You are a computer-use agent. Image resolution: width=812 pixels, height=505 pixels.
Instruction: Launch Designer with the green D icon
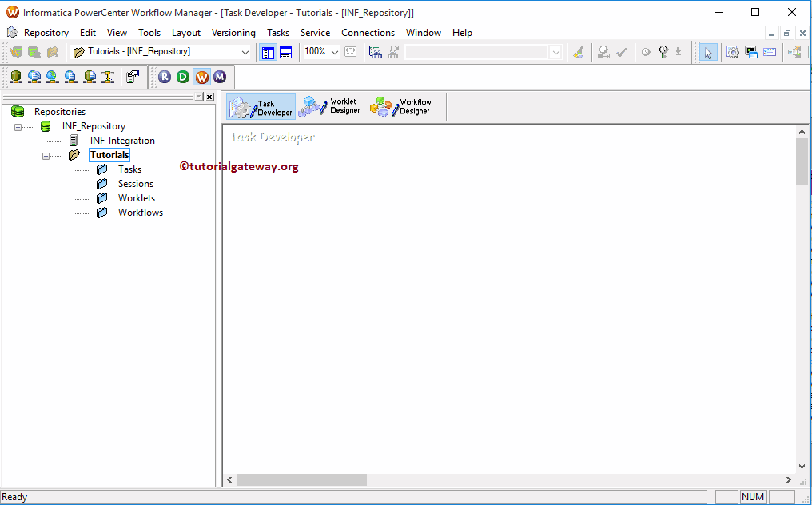pos(183,77)
